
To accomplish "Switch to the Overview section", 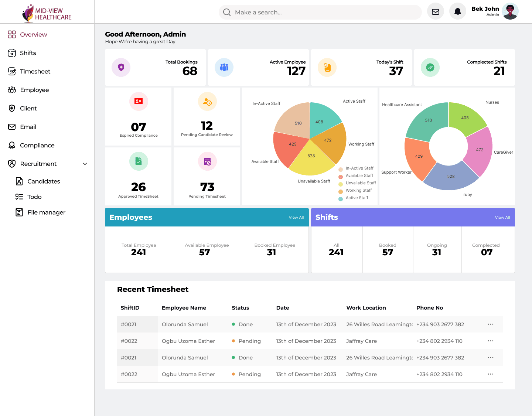I will [x=11, y=34].
